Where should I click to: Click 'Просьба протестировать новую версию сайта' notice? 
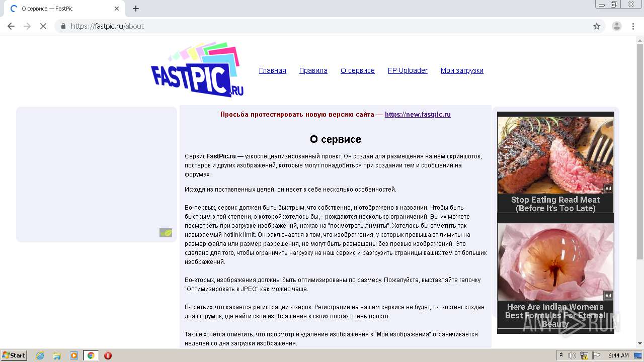pyautogui.click(x=302, y=115)
